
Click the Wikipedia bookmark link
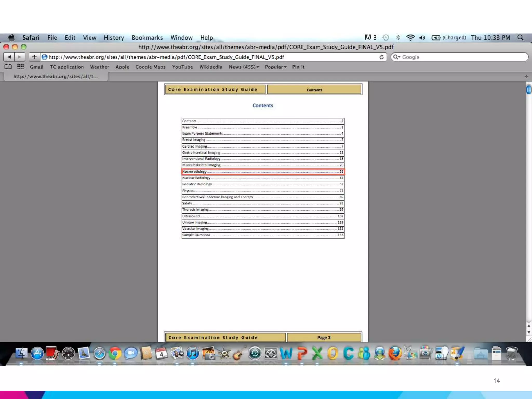point(211,67)
